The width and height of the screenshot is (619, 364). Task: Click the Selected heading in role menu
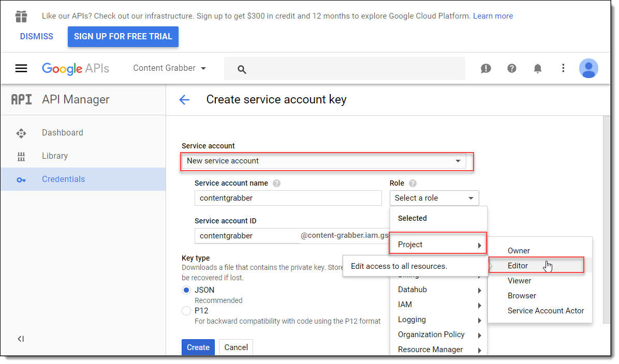[412, 218]
